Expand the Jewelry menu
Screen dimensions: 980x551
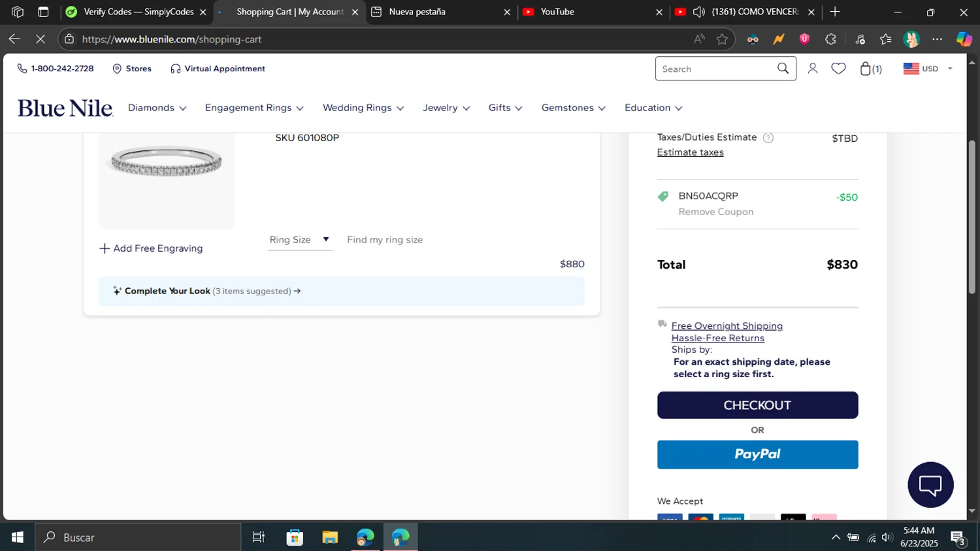point(446,108)
